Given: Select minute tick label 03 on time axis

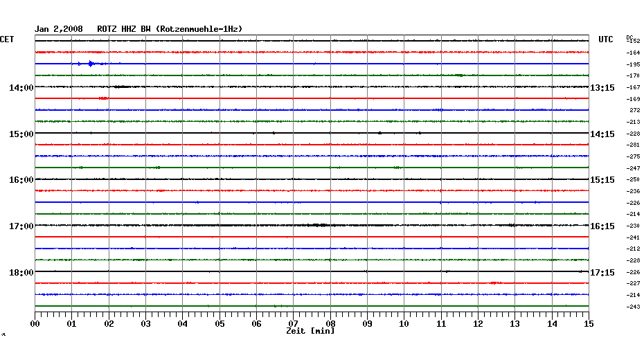Looking at the screenshot, I should click(x=146, y=324).
